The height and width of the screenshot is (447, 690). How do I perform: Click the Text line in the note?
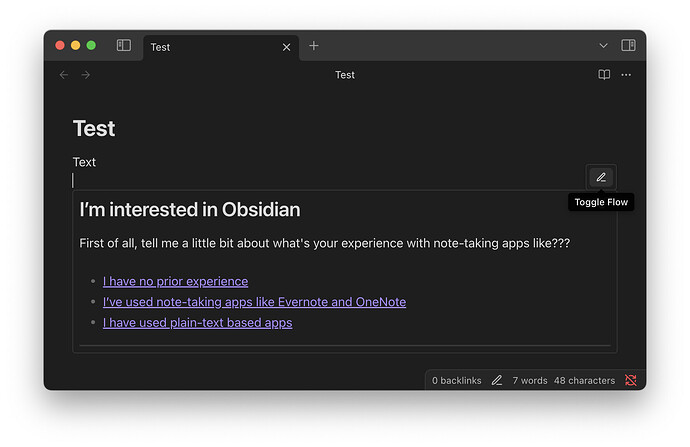pyautogui.click(x=84, y=162)
